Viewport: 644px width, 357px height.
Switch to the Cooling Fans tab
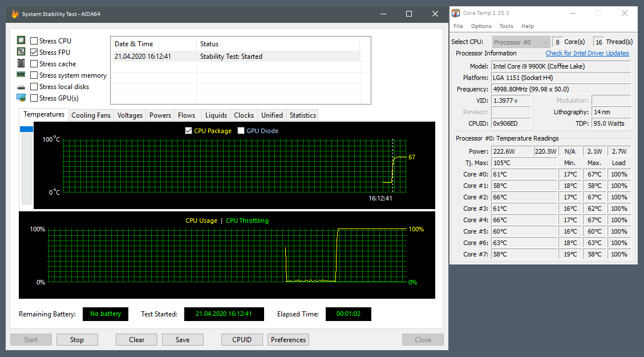[x=91, y=115]
